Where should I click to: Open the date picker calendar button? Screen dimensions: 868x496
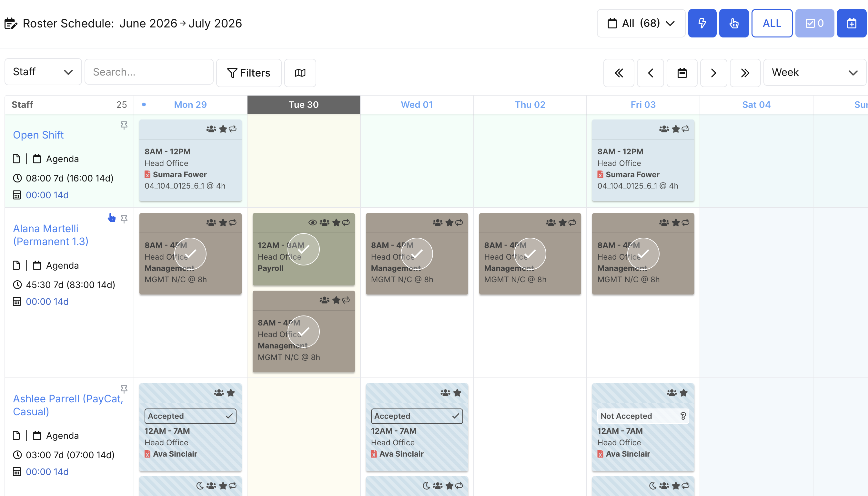click(682, 73)
